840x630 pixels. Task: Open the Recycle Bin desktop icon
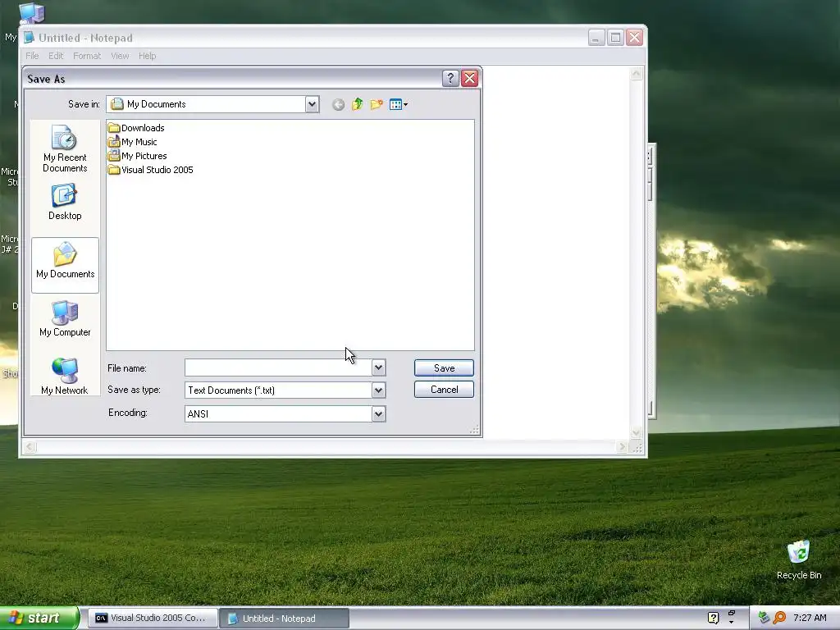[799, 559]
